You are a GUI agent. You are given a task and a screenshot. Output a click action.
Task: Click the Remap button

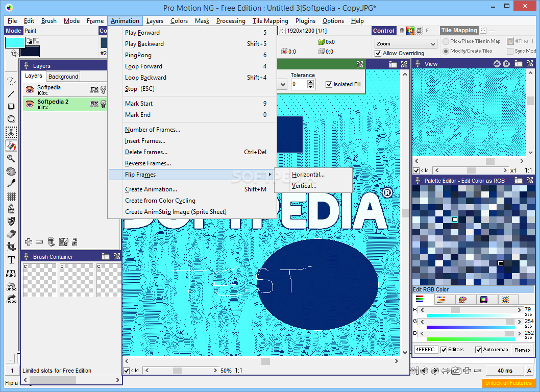[522, 350]
